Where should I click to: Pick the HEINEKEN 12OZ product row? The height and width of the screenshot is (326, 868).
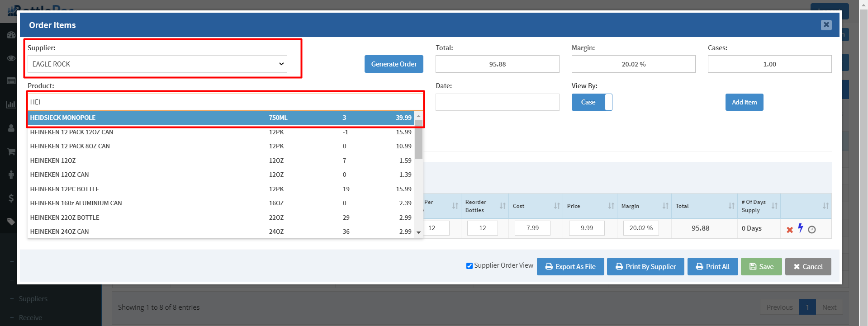(221, 161)
